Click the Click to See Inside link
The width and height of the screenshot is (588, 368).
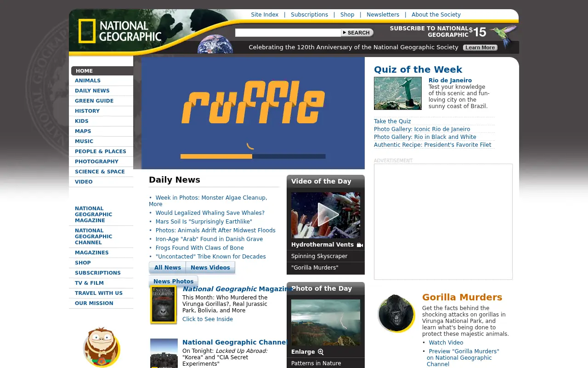pyautogui.click(x=208, y=319)
